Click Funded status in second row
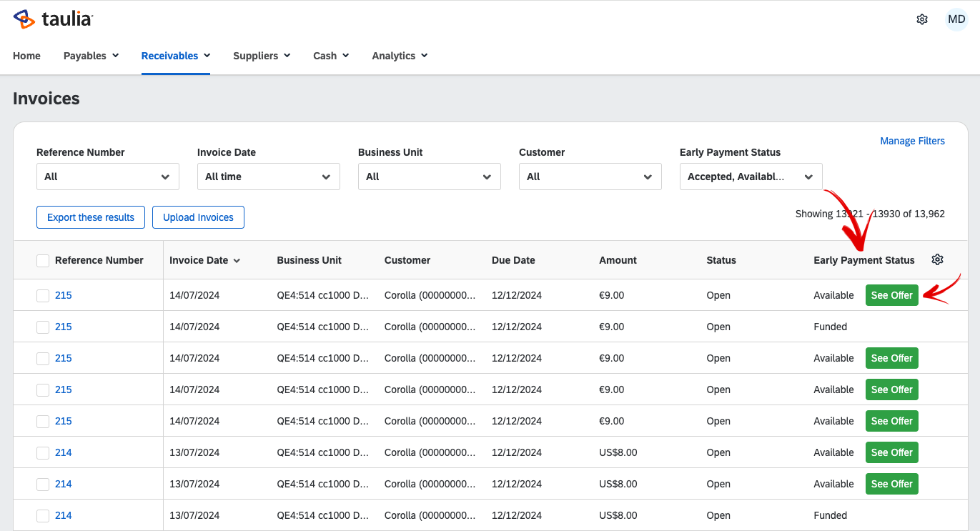Image resolution: width=980 pixels, height=531 pixels. [x=831, y=327]
